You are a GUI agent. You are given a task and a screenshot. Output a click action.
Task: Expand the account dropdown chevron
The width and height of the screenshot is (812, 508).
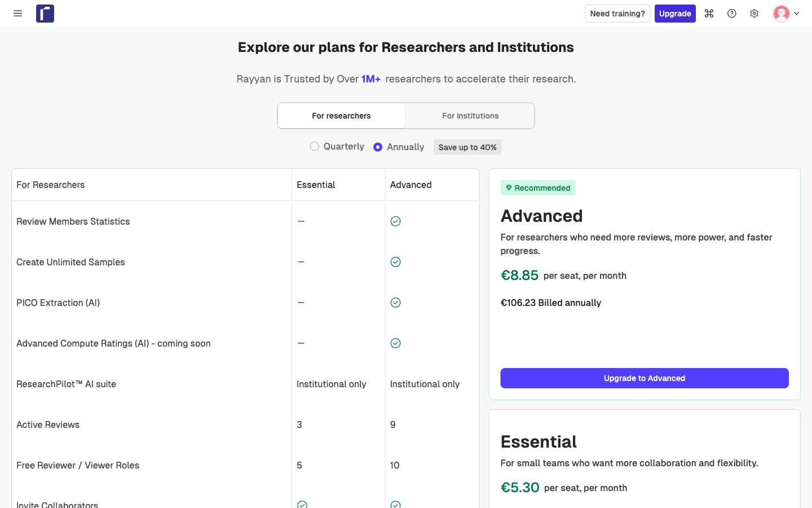(x=797, y=14)
